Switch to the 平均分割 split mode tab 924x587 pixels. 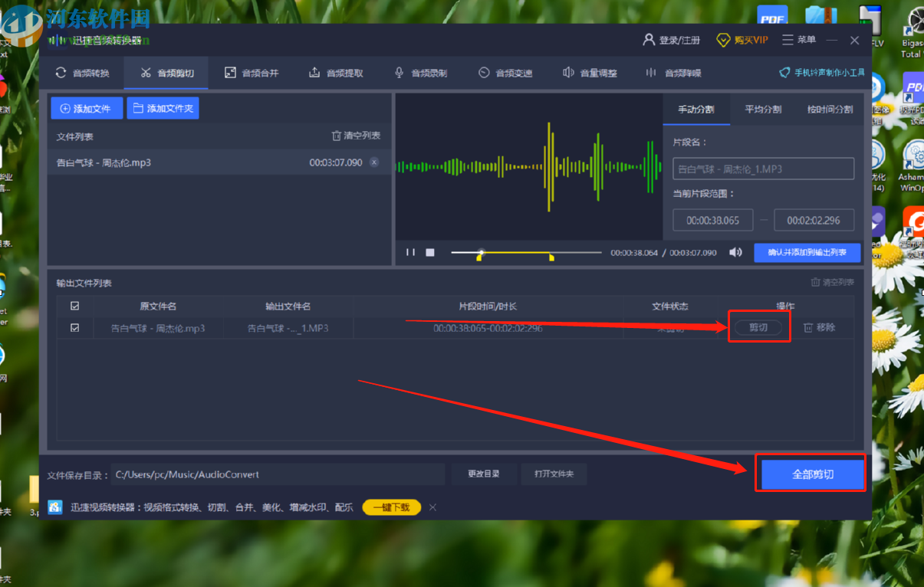point(763,110)
